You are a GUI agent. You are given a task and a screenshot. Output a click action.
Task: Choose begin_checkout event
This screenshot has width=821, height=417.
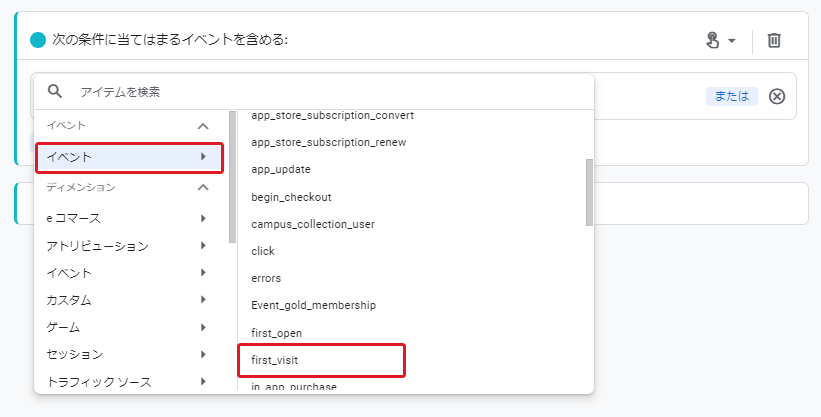click(291, 197)
